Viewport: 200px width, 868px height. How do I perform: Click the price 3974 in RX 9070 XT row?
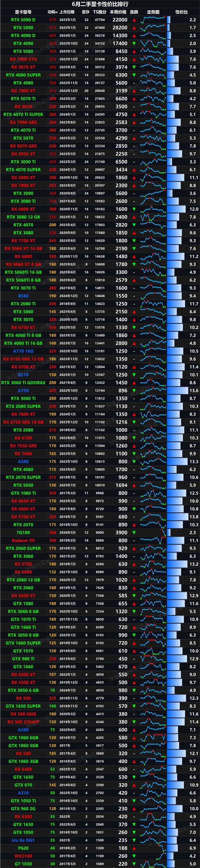pos(121,67)
